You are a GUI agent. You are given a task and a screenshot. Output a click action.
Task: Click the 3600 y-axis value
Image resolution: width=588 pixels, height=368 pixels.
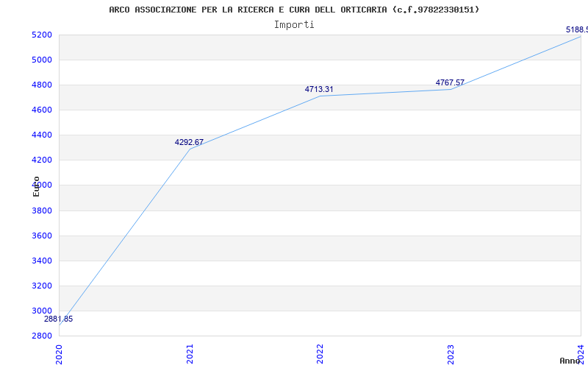coord(41,236)
